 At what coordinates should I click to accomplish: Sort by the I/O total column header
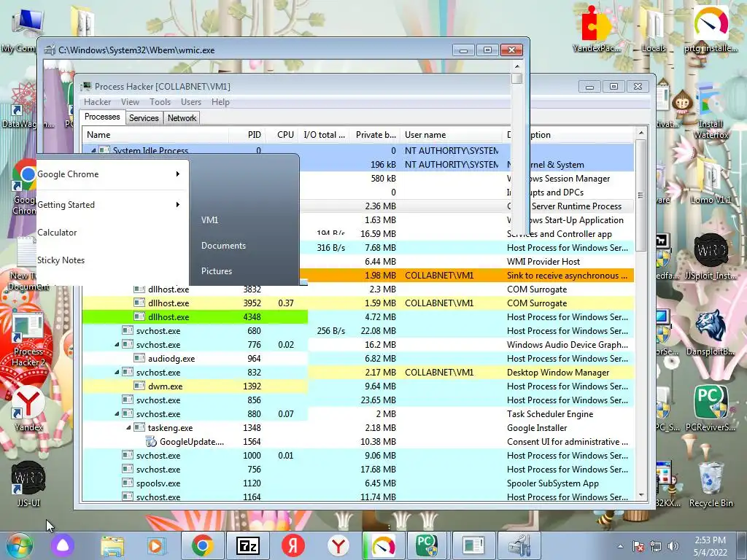click(324, 135)
